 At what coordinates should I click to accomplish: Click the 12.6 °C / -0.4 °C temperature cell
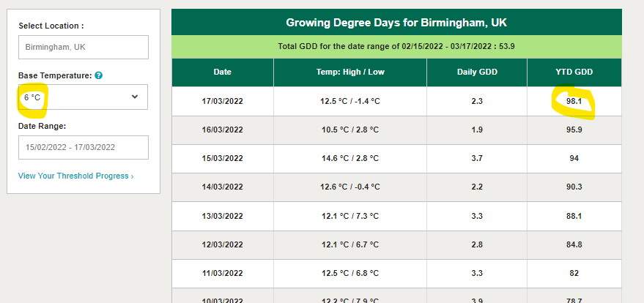349,187
